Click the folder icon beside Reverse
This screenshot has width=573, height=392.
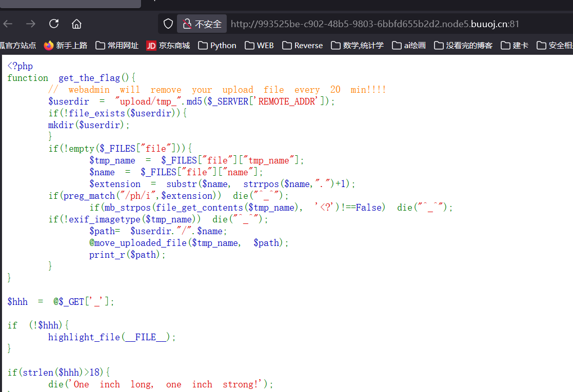pos(287,45)
